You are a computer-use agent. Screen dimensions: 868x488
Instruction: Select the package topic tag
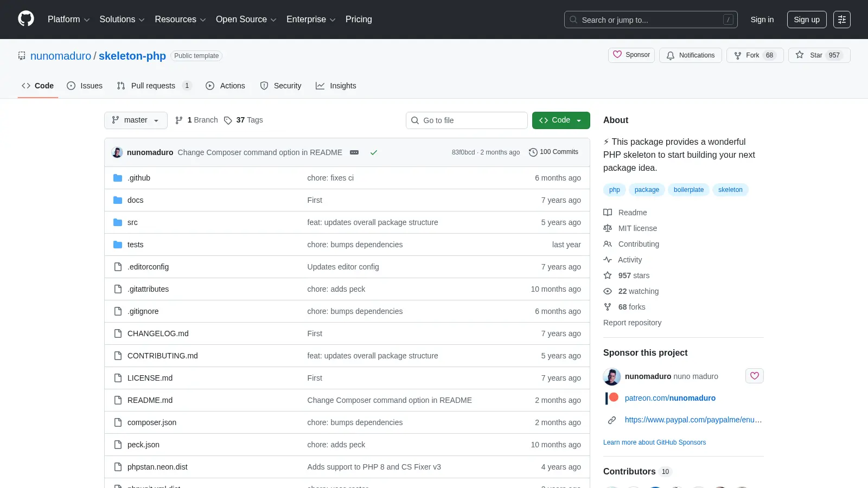pos(647,190)
